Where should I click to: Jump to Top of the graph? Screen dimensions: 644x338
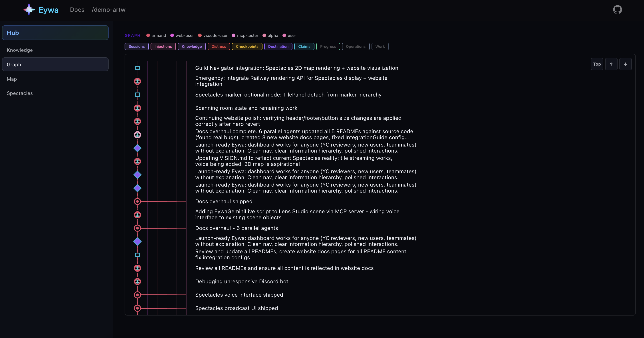pyautogui.click(x=597, y=64)
